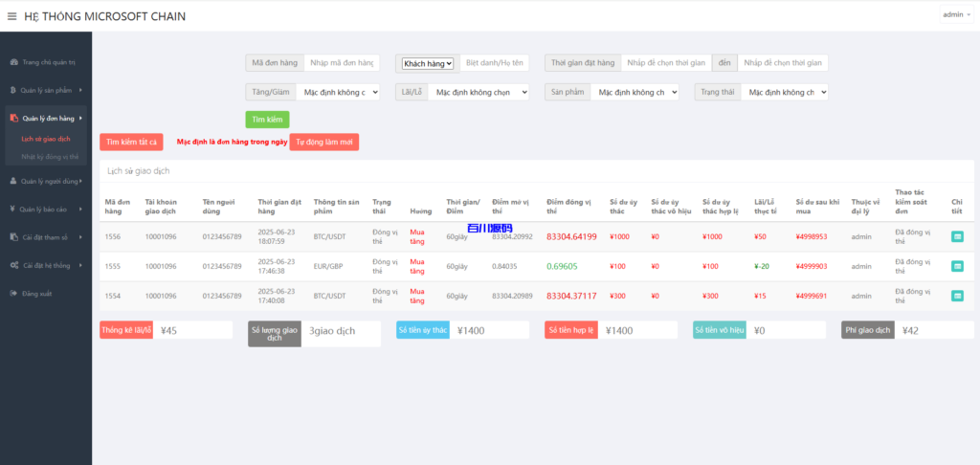Click the ¥-20 profit/loss value
Screen dimensions: 980x465
tap(762, 266)
